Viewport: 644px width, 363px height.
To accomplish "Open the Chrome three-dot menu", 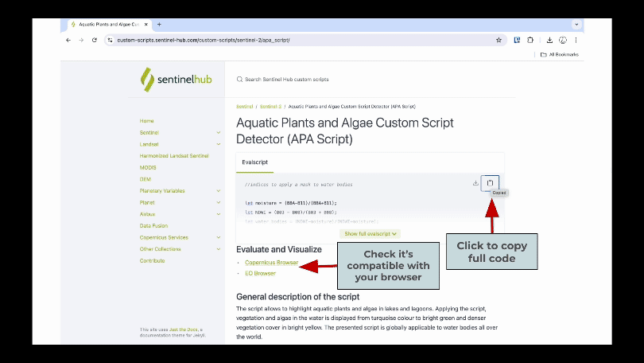I will tap(576, 41).
